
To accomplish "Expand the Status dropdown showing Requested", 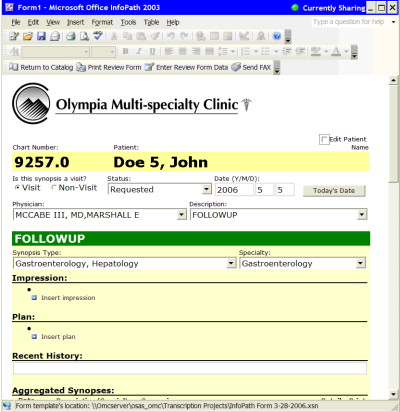I will (207, 189).
